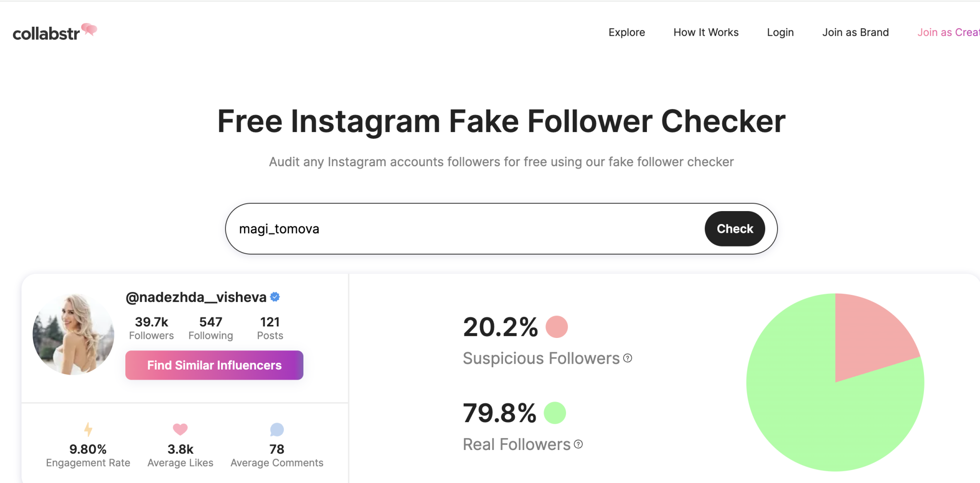The height and width of the screenshot is (483, 980).
Task: Select Join as Creator link
Action: [948, 33]
